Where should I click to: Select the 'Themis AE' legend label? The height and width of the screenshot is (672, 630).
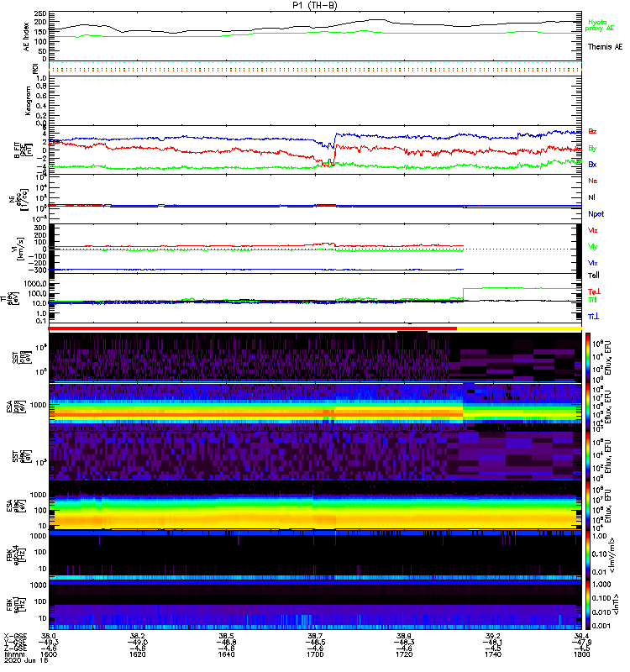click(605, 47)
